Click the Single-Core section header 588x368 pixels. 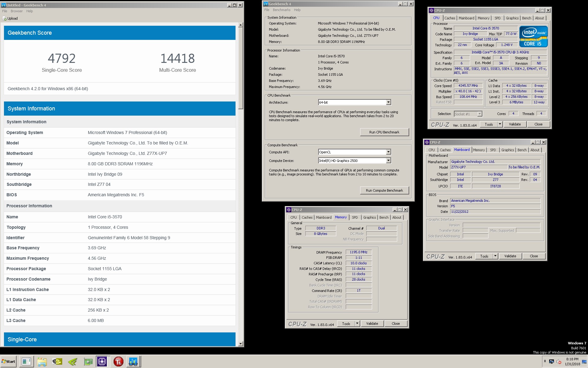pos(120,339)
